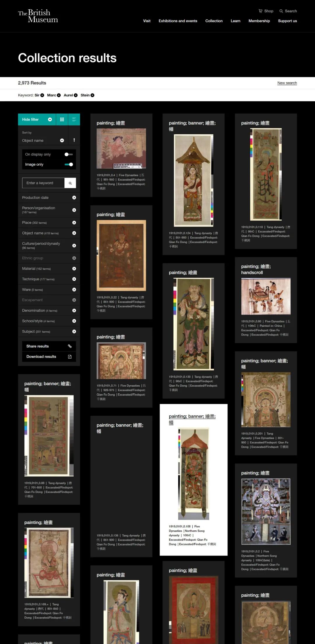The image size is (315, 644).
Task: Open the Support us menu
Action: (287, 21)
